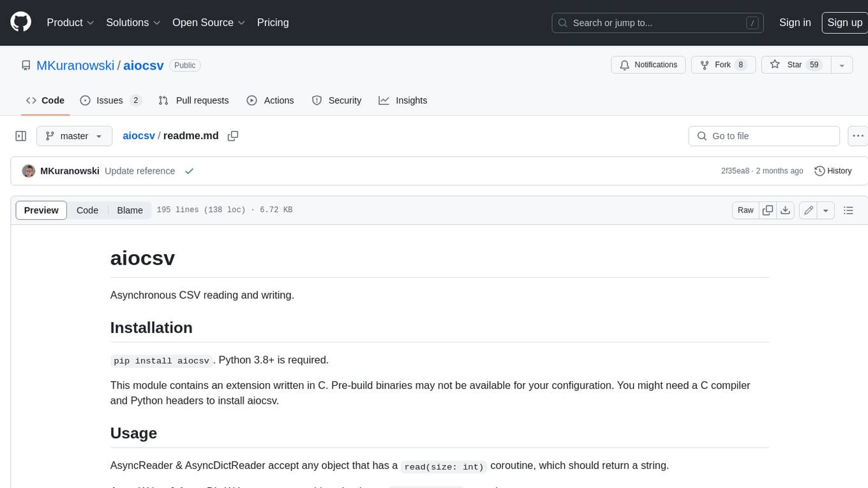This screenshot has height=488, width=868.
Task: Download the raw file
Action: point(786,210)
